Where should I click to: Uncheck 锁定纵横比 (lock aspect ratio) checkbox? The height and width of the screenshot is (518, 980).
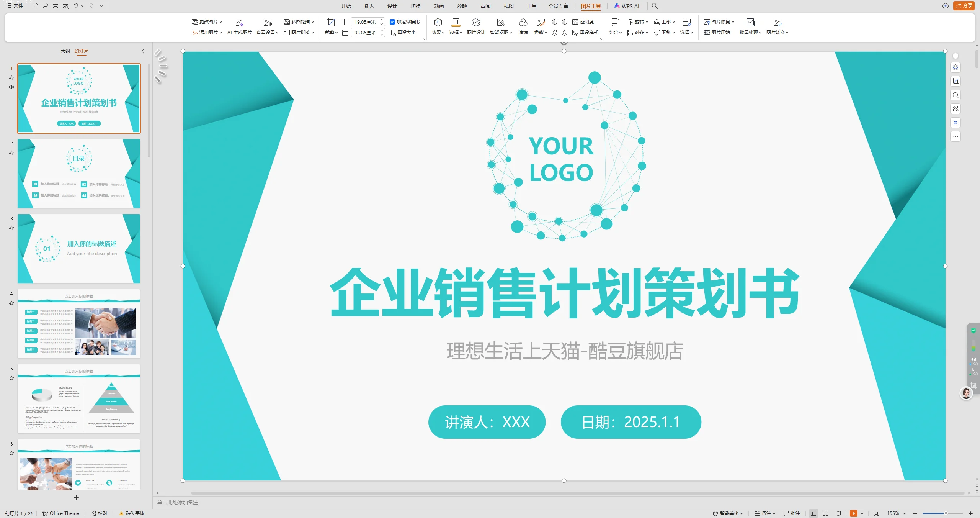392,22
